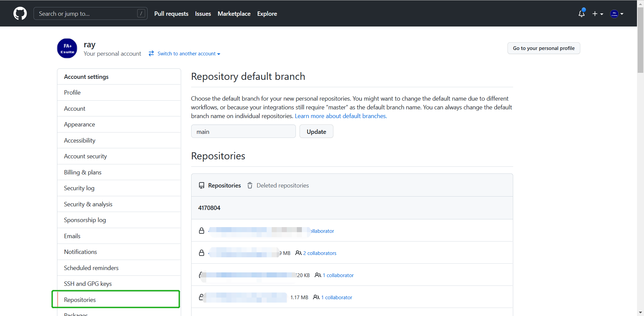Image resolution: width=644 pixels, height=316 pixels.
Task: Open Security log in sidebar
Action: click(119, 188)
